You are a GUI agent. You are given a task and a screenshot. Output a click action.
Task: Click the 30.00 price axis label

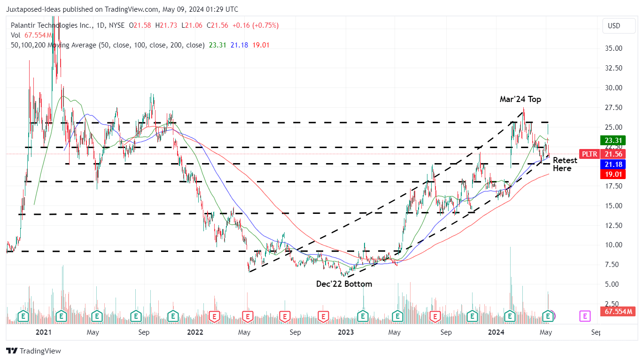613,87
